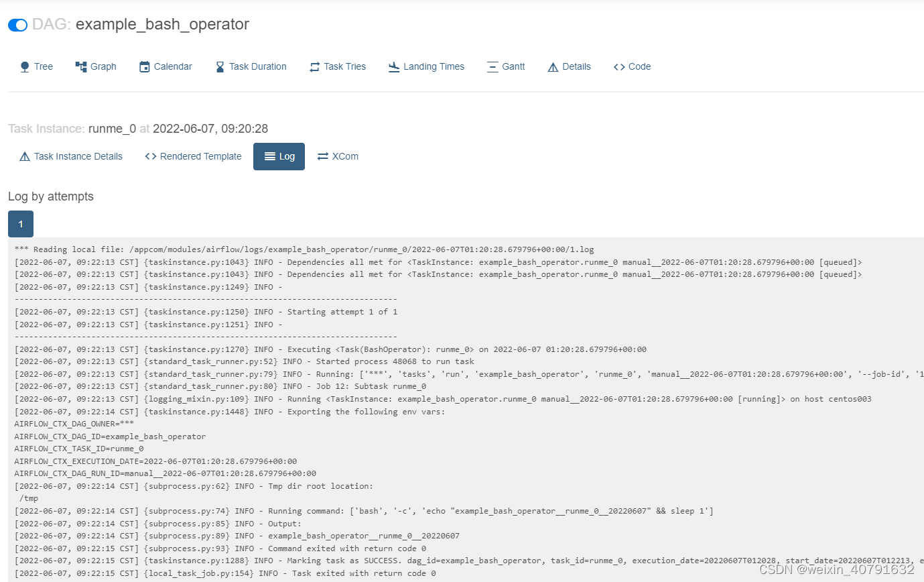Screen dimensions: 924x582
Task: Click the AIRFLOW_CTX_DAG_OWNER=*** line
Action: (74, 424)
